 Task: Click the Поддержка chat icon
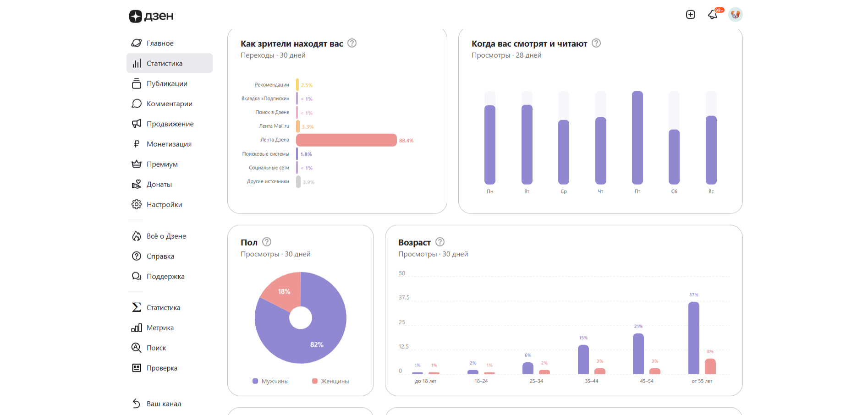coord(137,276)
